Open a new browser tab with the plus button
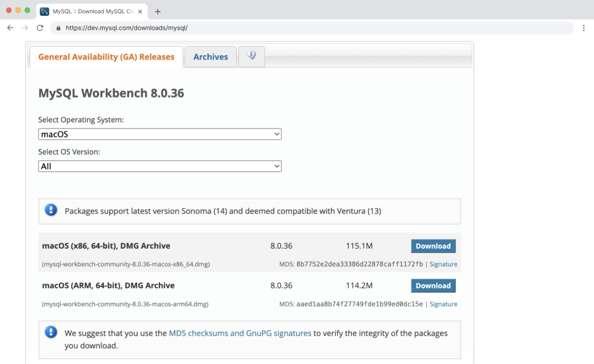 (x=157, y=11)
